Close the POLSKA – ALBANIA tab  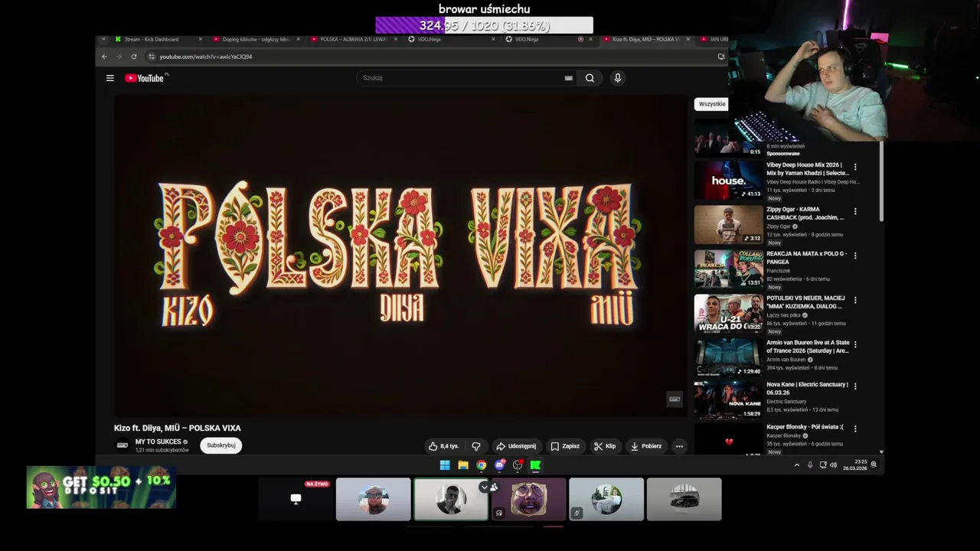(395, 39)
